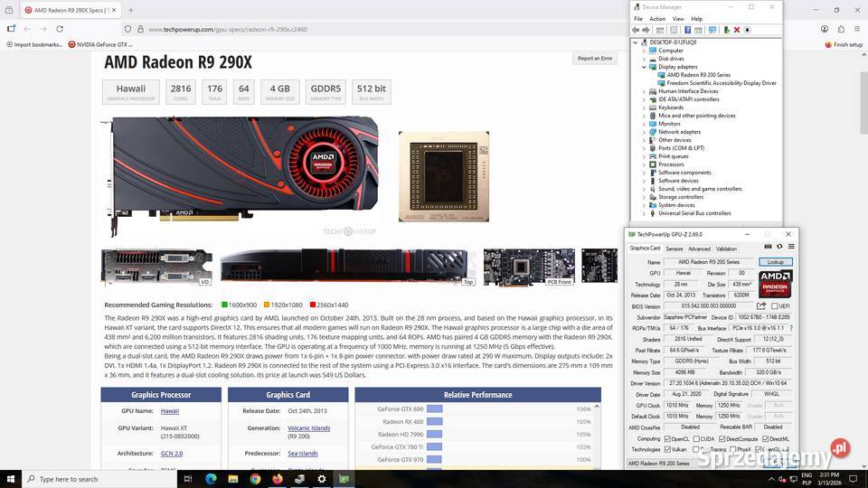This screenshot has height=488, width=868.
Task: Click the Bus Interface question mark in GPU-Z
Action: (790, 328)
